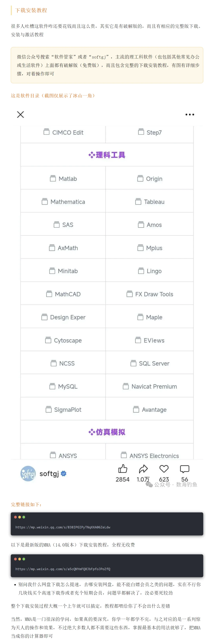Tap the thumbs-up like icon

coord(123,469)
